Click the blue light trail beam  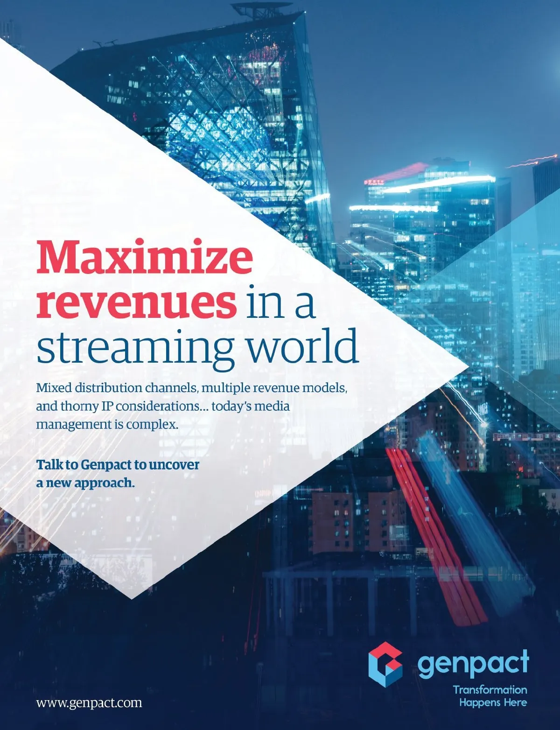(x=471, y=513)
